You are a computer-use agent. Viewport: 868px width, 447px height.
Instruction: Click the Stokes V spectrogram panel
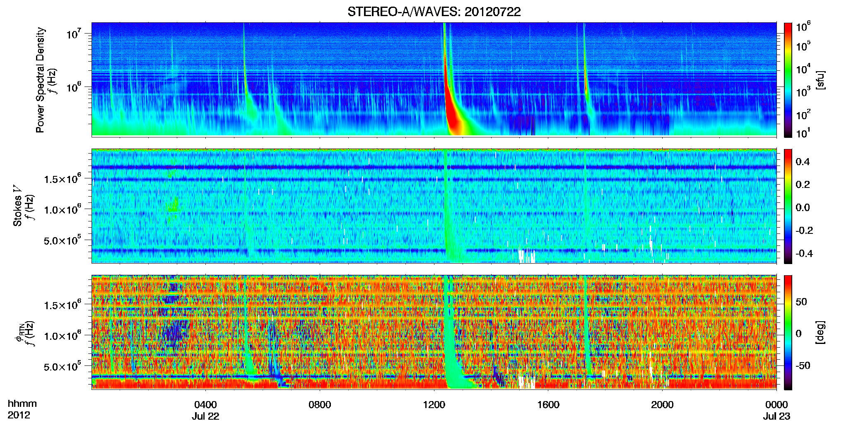coord(434,206)
